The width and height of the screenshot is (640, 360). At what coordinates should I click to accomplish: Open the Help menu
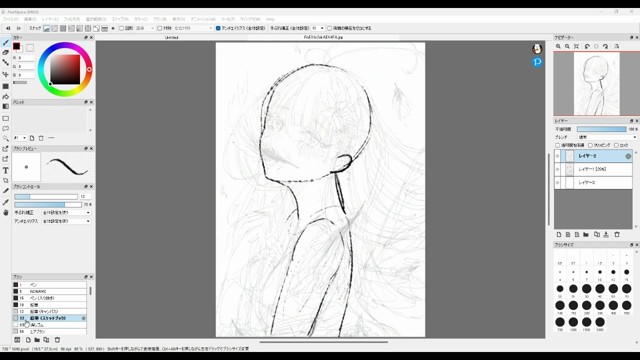270,19
